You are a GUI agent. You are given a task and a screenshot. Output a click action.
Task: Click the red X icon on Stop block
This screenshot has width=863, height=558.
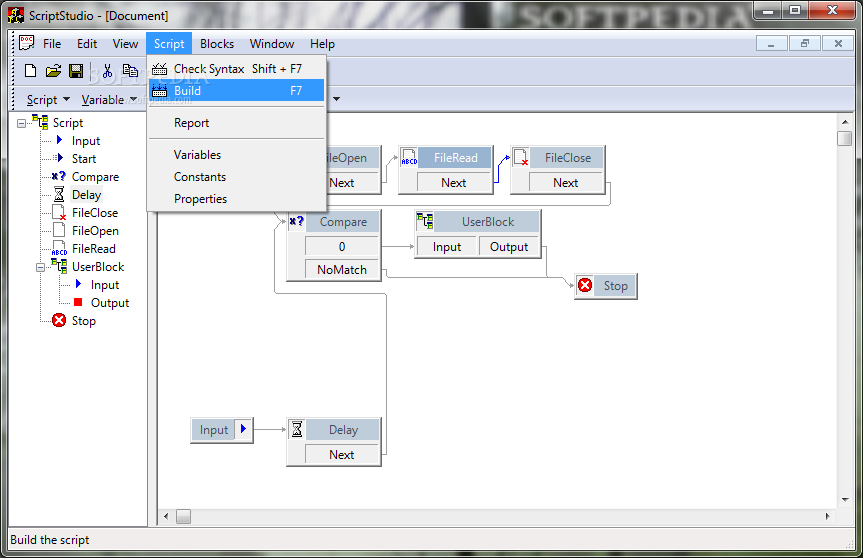(x=585, y=285)
